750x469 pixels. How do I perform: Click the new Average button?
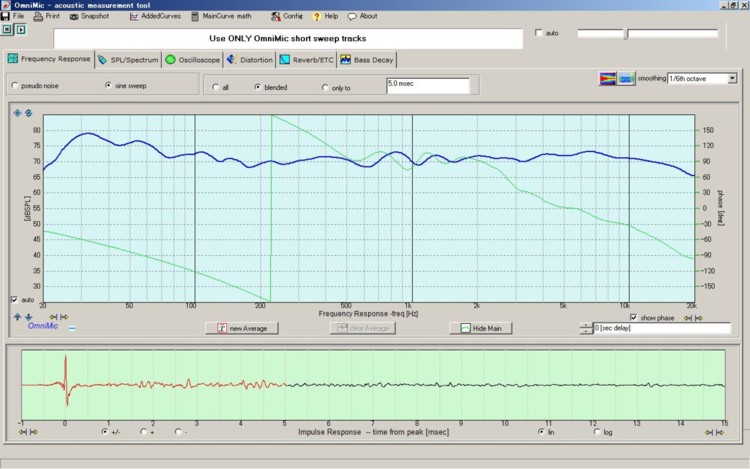click(x=242, y=328)
